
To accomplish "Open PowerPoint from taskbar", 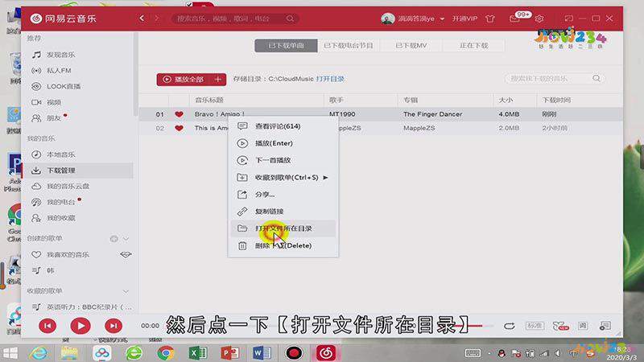I will [230, 353].
